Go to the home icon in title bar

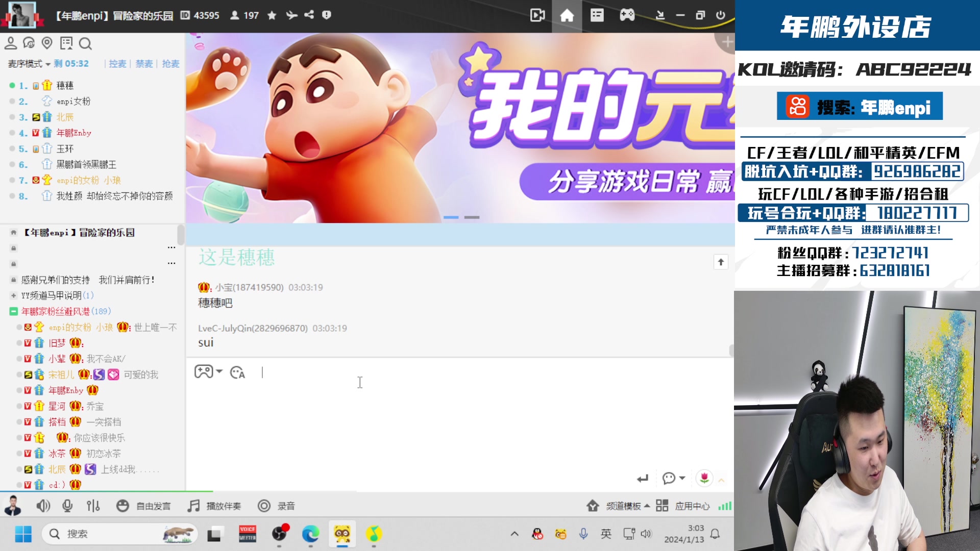click(567, 15)
